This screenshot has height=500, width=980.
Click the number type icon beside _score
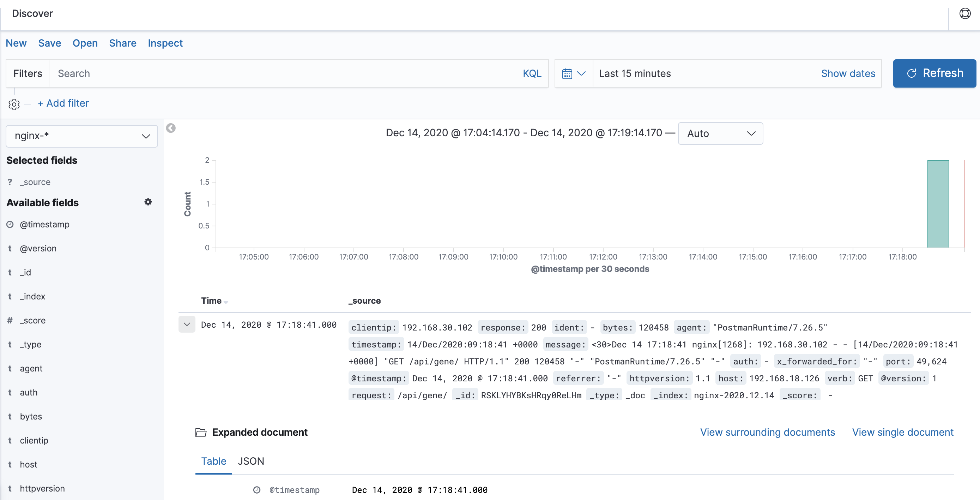[x=10, y=320]
